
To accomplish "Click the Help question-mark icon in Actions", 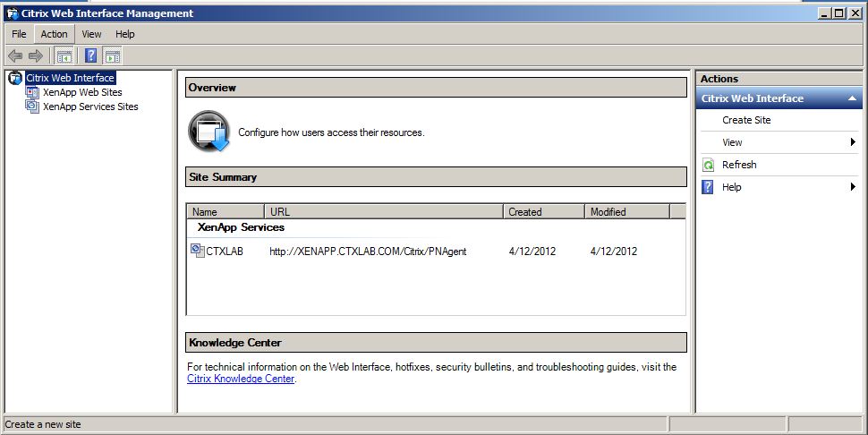I will 708,187.
